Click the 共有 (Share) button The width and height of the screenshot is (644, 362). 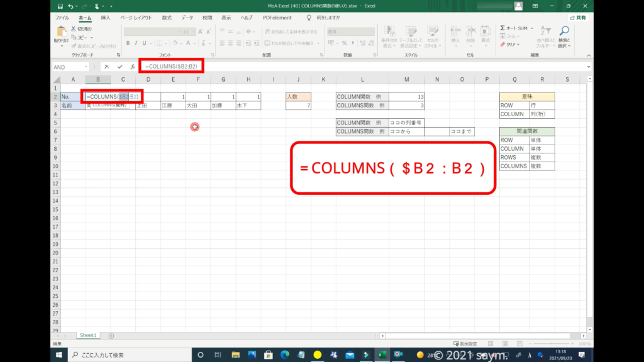click(x=578, y=18)
